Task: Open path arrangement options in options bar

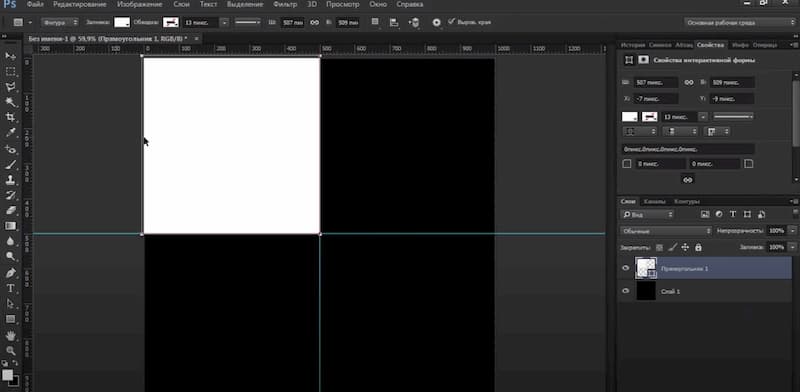Action: tap(414, 22)
